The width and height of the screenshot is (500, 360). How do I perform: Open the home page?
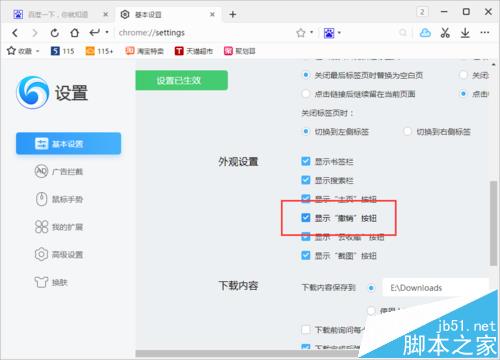point(75,33)
